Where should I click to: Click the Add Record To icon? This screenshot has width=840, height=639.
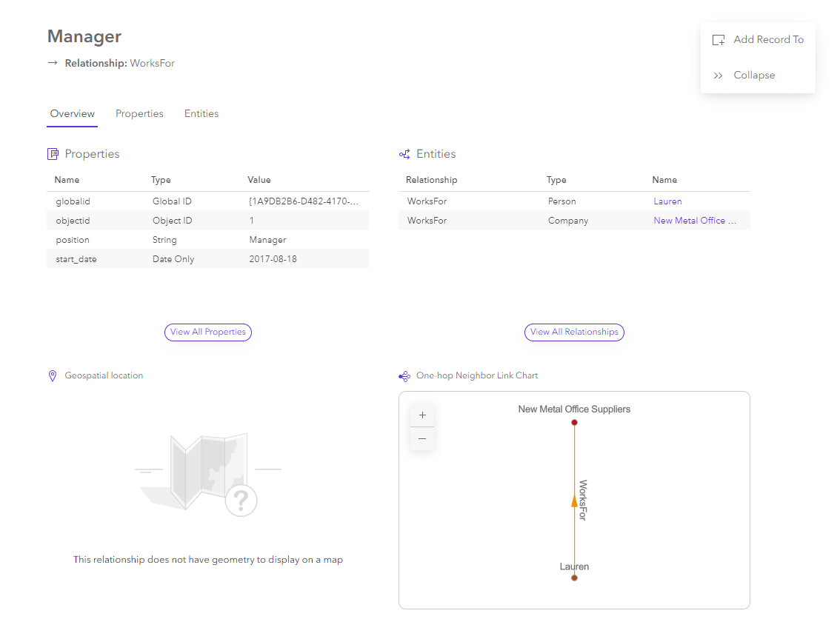pos(718,39)
